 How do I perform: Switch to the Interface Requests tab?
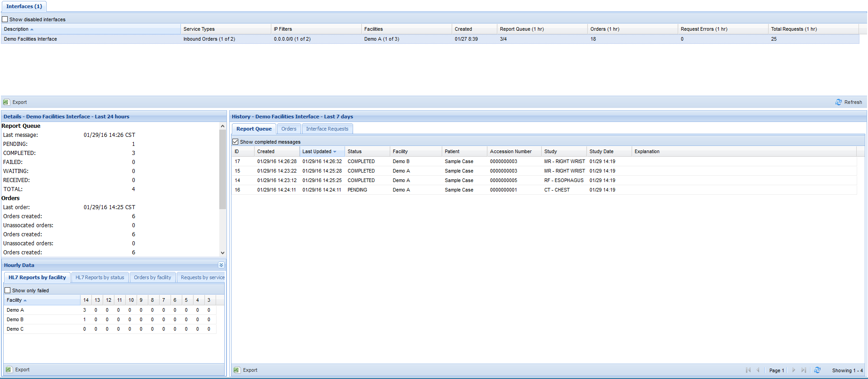[327, 129]
